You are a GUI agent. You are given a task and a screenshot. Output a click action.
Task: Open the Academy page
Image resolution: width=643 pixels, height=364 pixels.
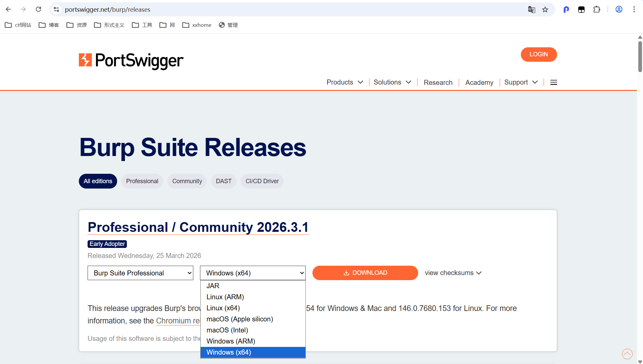[479, 83]
